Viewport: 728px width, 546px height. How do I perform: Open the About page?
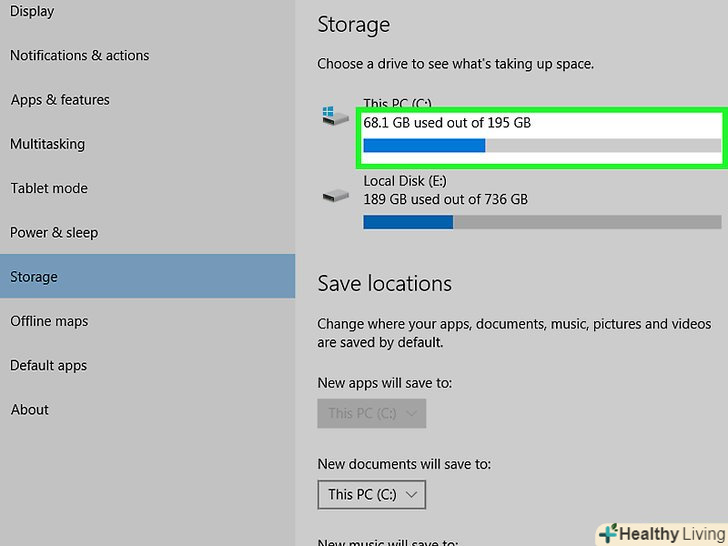[30, 409]
